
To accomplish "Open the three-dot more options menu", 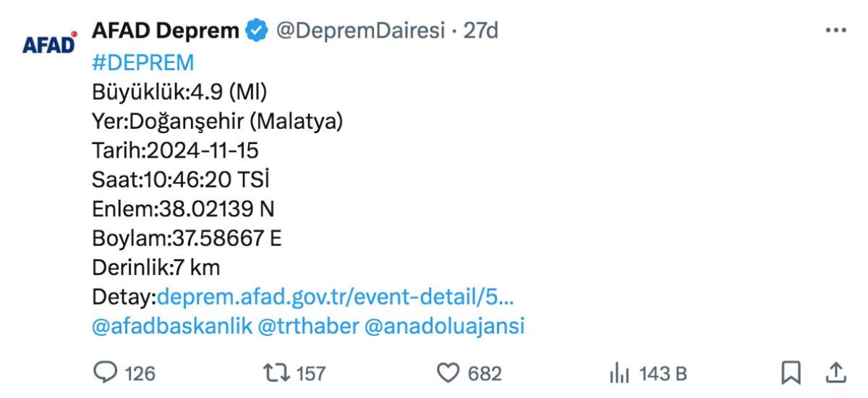I will pyautogui.click(x=835, y=30).
